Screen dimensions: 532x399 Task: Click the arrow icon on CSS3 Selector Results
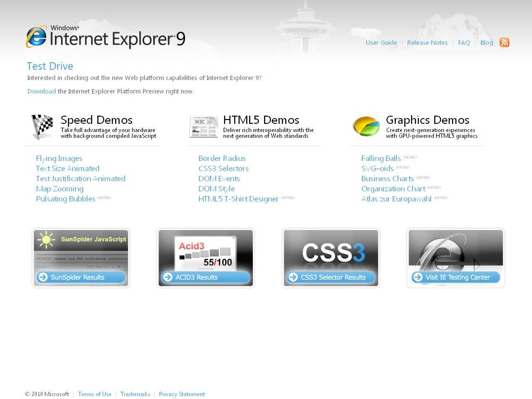coord(293,277)
